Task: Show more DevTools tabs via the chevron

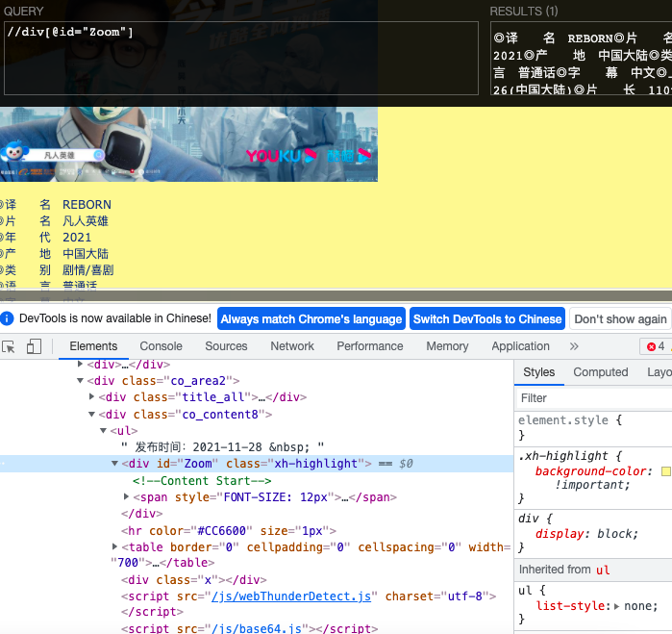Action: click(x=574, y=346)
